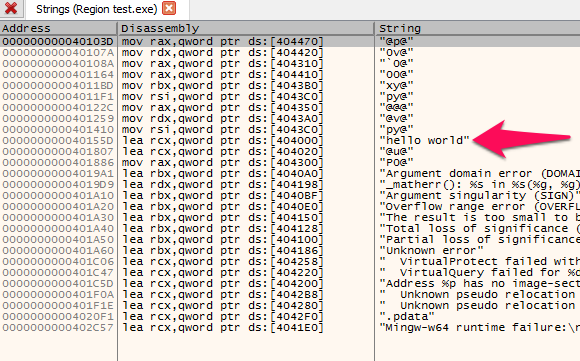
Task: Click address 0000000000401A30
Action: point(58,217)
